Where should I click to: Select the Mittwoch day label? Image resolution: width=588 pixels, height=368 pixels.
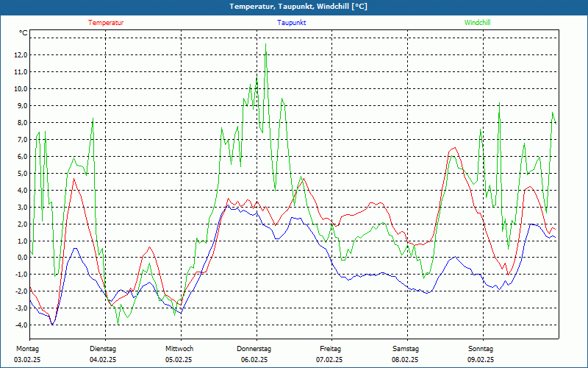[x=179, y=349]
